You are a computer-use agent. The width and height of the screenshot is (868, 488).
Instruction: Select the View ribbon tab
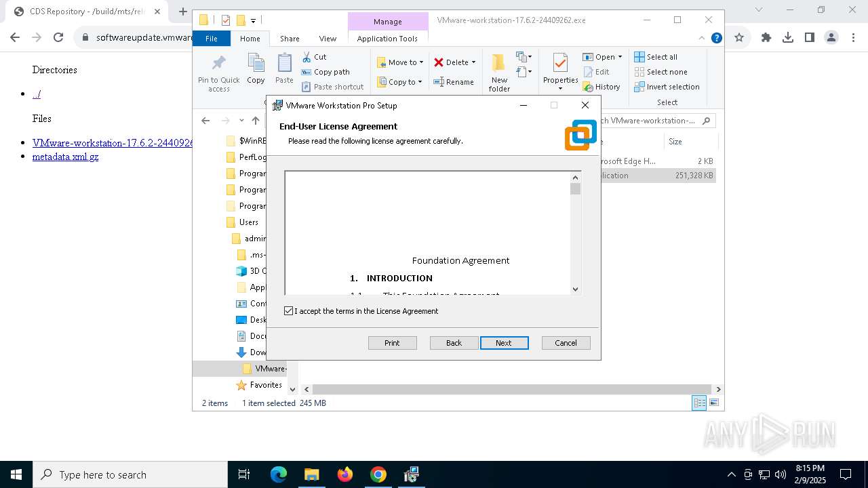tap(328, 39)
